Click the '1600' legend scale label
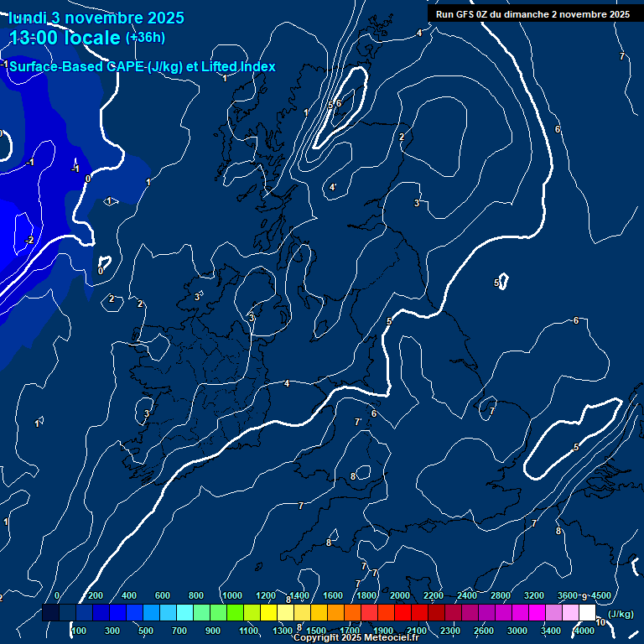Viewport: 644px width, 644px height. (333, 595)
